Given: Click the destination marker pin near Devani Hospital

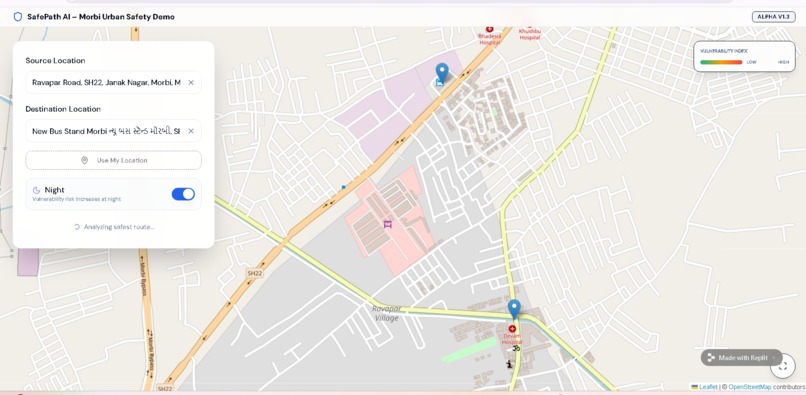Looking at the screenshot, I should pos(514,310).
